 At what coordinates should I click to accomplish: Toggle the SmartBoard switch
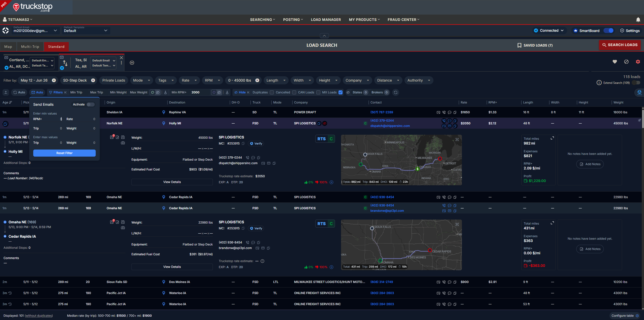[x=608, y=31]
